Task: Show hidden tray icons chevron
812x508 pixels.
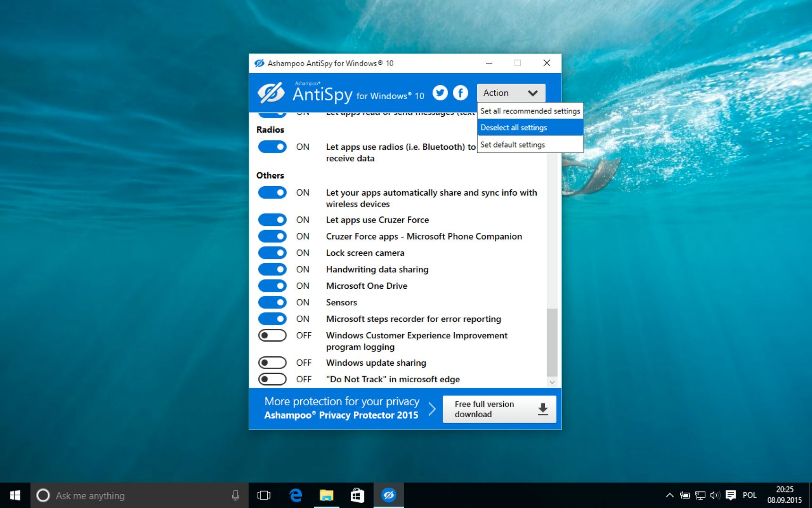Action: [669, 495]
